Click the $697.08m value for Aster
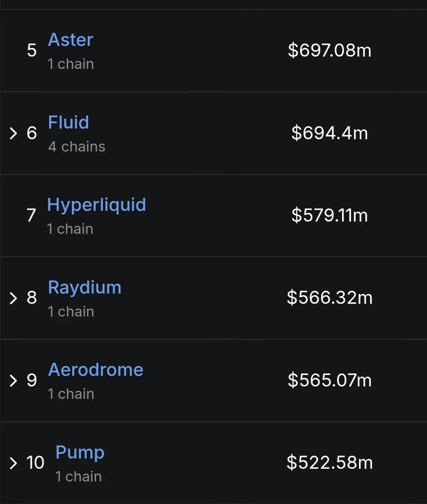 [x=330, y=50]
